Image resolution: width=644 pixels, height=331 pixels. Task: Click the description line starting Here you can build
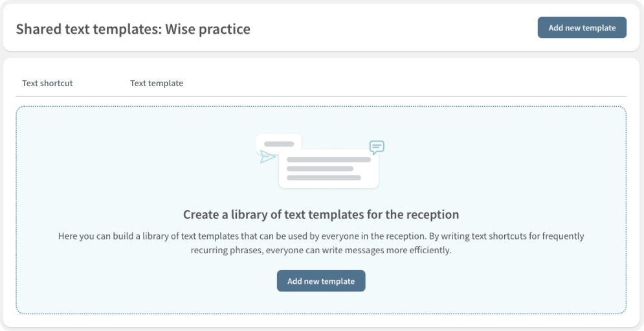321,236
